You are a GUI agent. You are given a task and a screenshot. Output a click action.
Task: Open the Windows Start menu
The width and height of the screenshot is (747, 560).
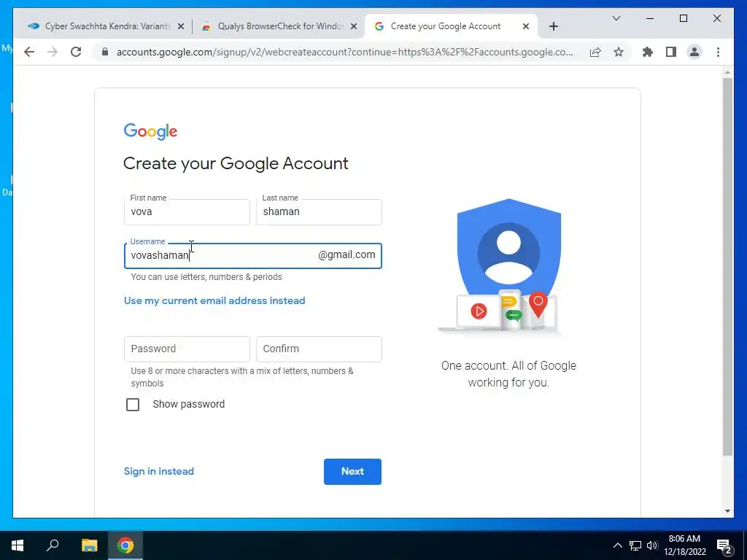click(x=18, y=545)
